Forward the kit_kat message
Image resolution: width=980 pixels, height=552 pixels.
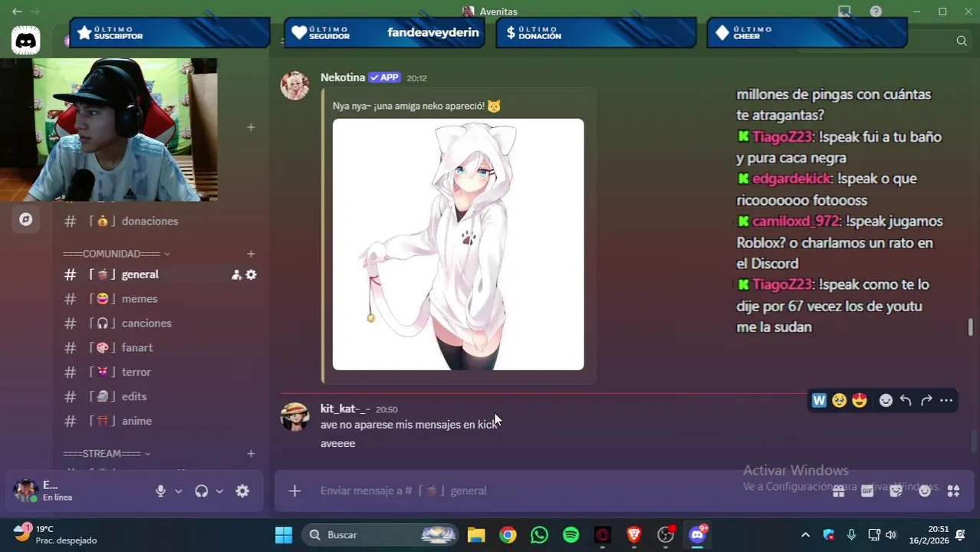[926, 400]
